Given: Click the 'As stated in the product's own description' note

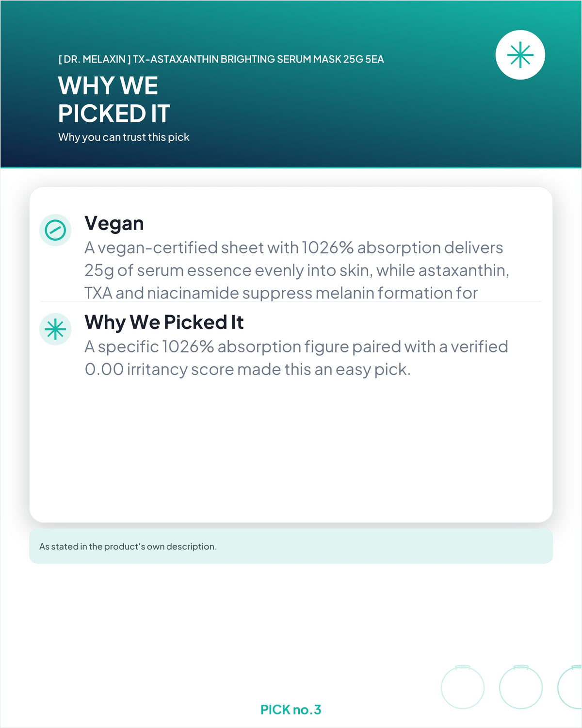Looking at the screenshot, I should pos(128,546).
